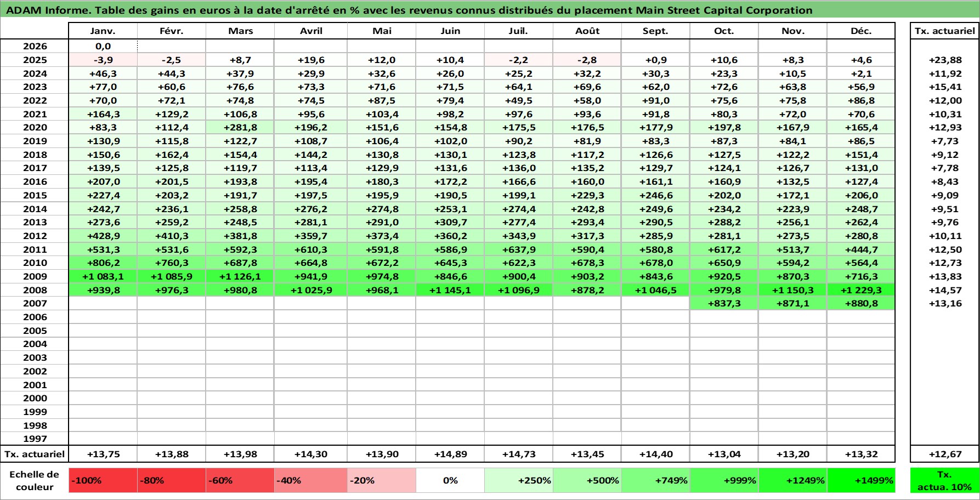The height and width of the screenshot is (500, 980).
Task: Select the 2020 row label
Action: point(35,127)
